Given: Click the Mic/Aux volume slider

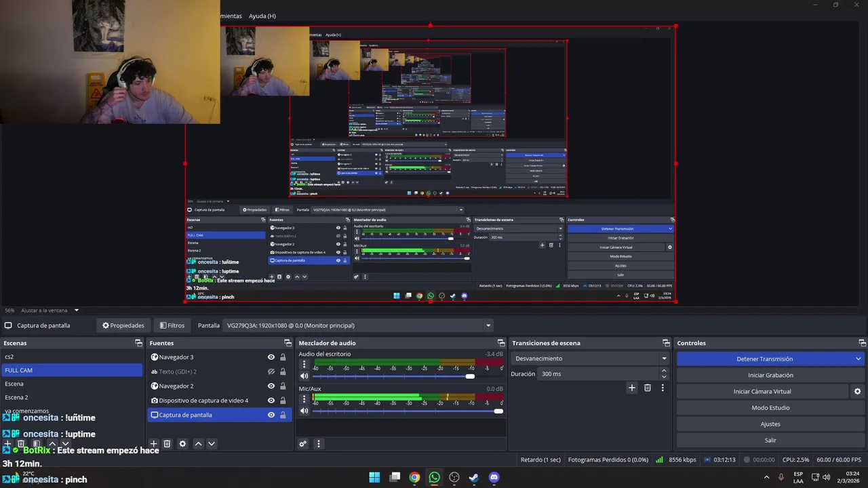Looking at the screenshot, I should [x=407, y=411].
